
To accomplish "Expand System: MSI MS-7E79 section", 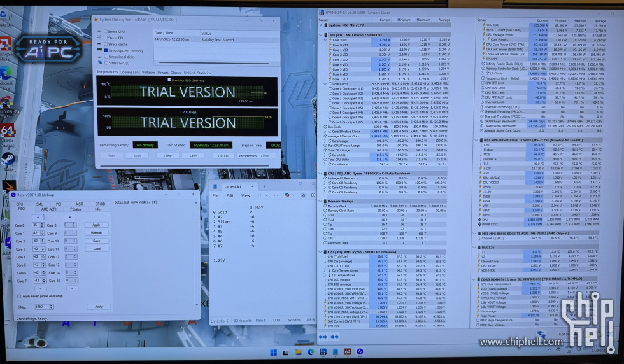I will coord(321,25).
